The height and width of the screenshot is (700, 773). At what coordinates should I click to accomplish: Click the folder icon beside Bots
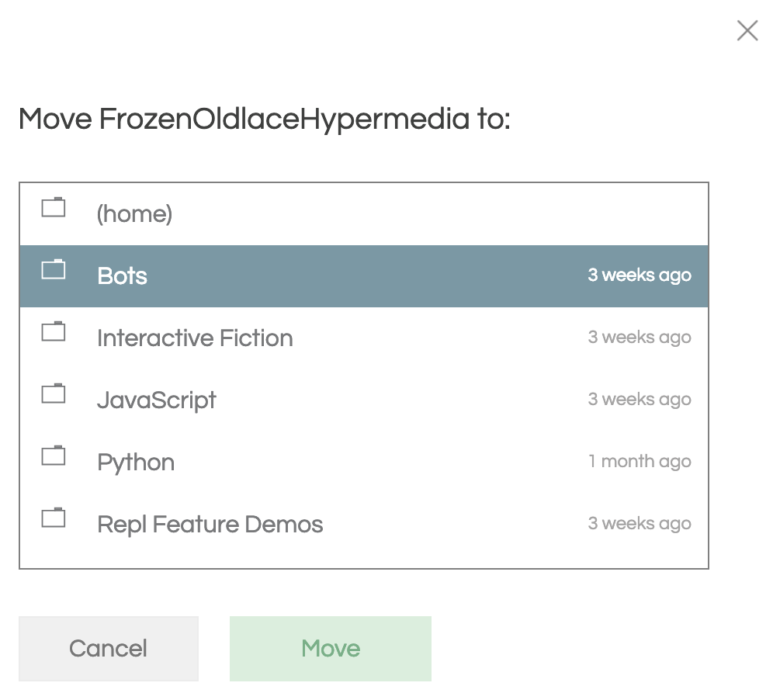[x=54, y=269]
